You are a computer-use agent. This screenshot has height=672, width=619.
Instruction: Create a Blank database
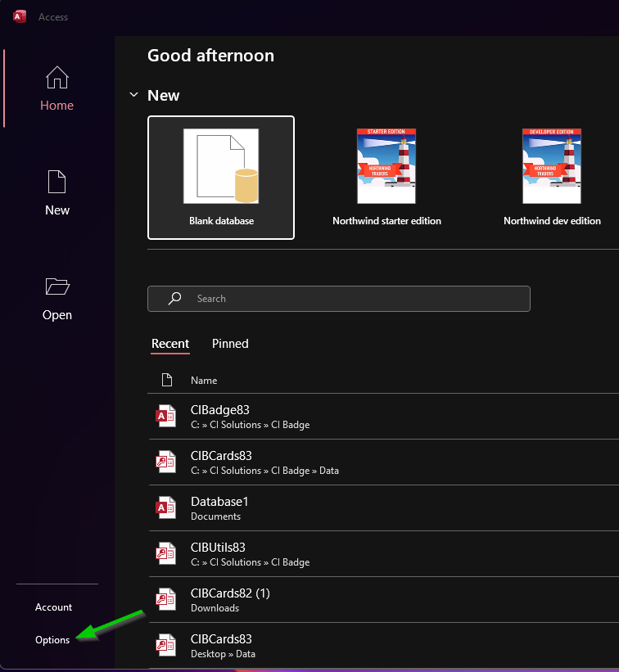(x=221, y=178)
